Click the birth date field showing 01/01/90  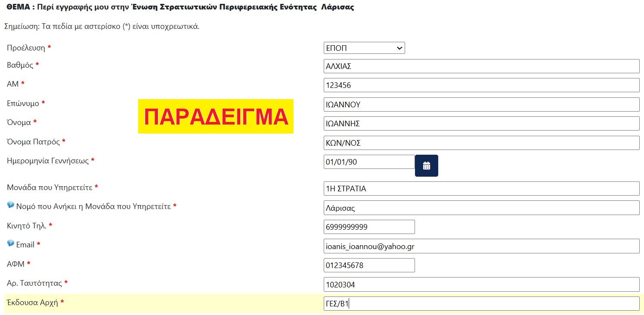[x=369, y=162]
